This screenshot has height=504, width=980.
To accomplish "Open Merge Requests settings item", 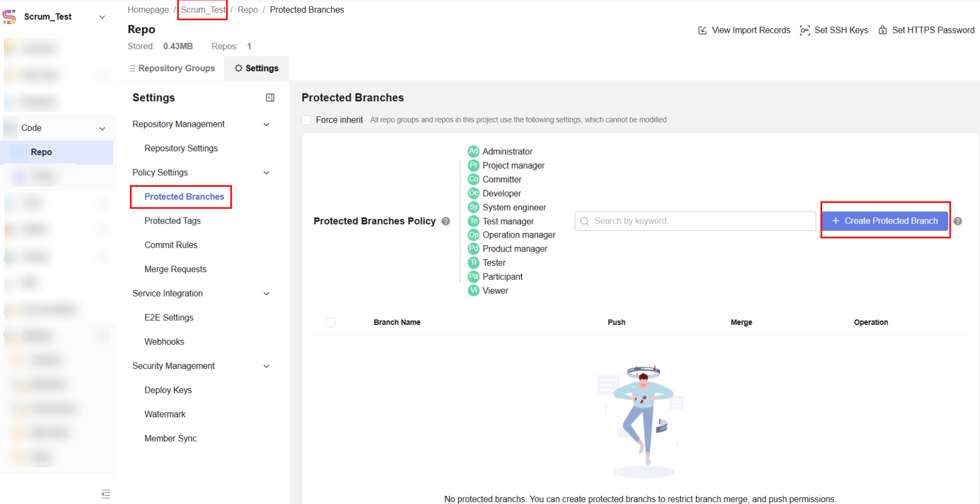I will (x=175, y=269).
